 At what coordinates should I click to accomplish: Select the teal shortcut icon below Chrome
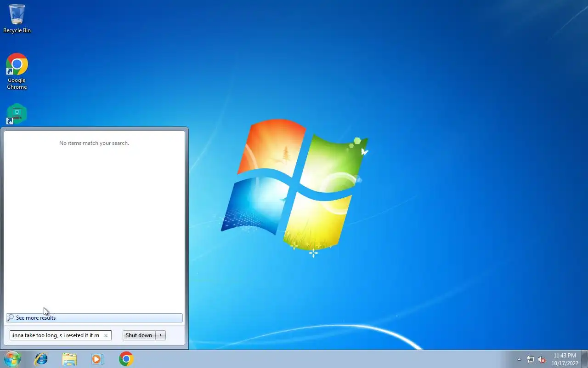click(17, 114)
